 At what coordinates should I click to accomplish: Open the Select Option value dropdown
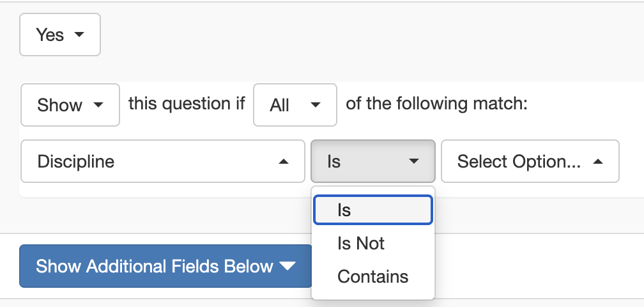click(x=530, y=162)
